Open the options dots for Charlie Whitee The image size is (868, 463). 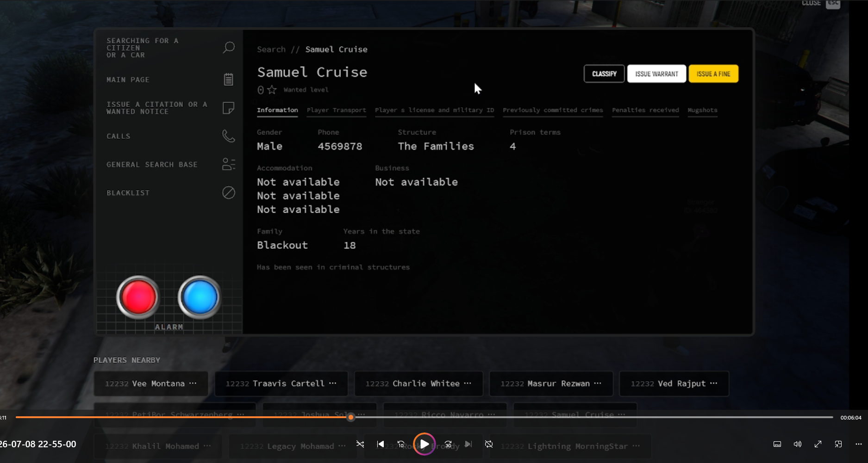468,383
